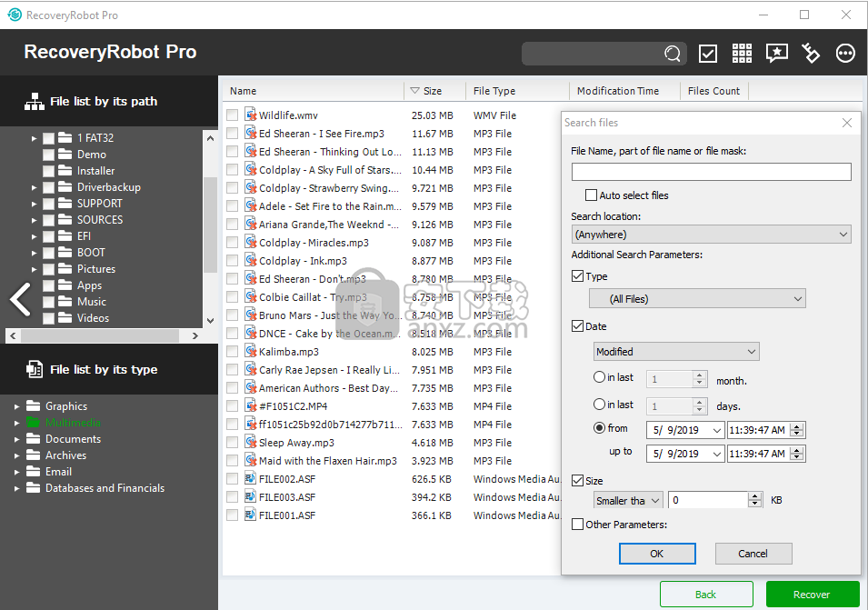This screenshot has height=610, width=868.
Task: Open the 'up to' date picker dropdown
Action: point(717,454)
